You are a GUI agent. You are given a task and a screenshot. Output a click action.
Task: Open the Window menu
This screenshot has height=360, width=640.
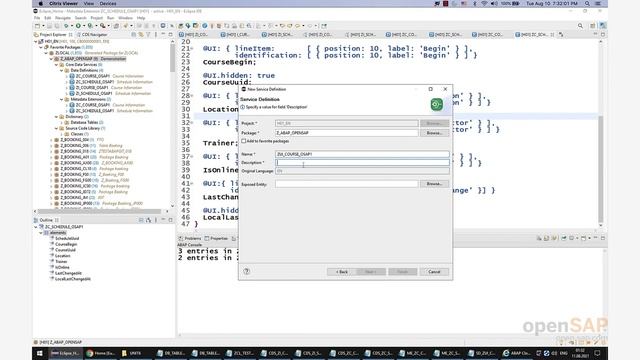tap(125, 18)
